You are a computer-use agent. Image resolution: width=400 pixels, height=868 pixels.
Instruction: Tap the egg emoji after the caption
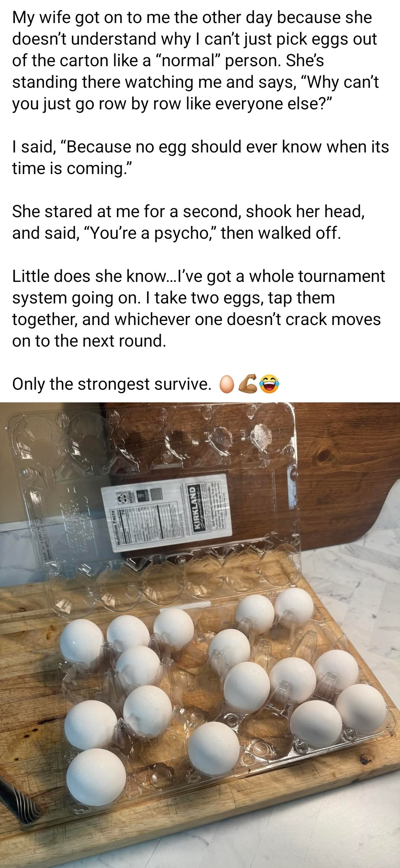click(227, 385)
